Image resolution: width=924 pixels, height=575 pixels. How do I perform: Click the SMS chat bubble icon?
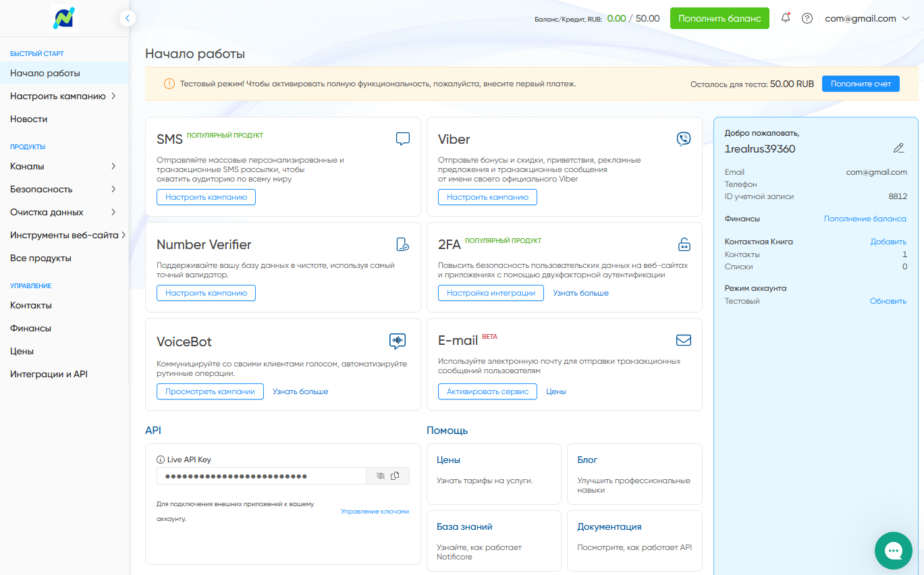click(403, 139)
